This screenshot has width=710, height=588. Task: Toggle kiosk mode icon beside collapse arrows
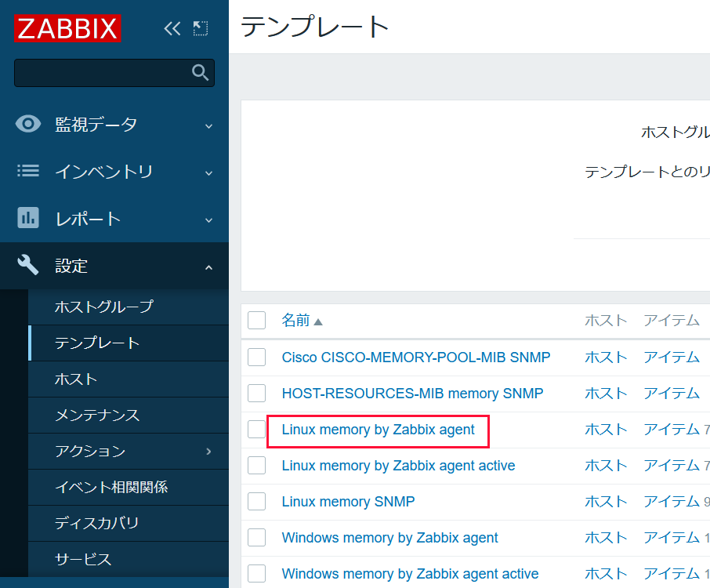[x=200, y=28]
